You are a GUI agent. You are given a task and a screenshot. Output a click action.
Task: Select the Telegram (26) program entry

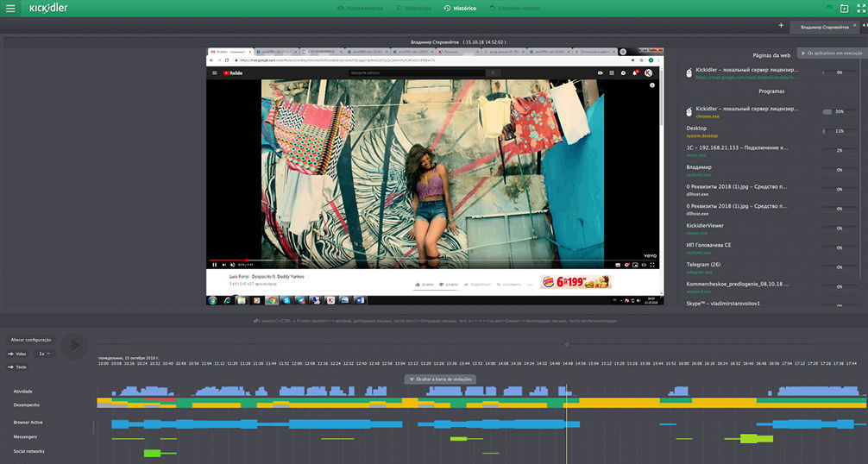[x=772, y=267]
